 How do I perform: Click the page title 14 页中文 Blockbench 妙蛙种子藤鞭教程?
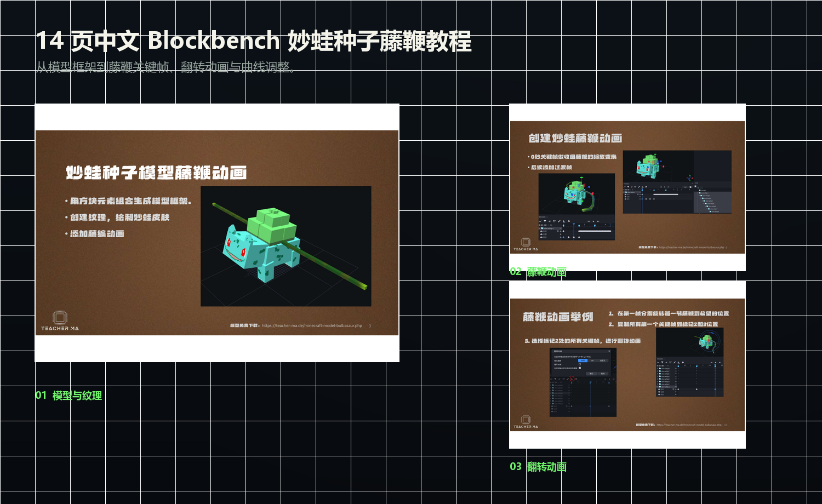pos(254,41)
